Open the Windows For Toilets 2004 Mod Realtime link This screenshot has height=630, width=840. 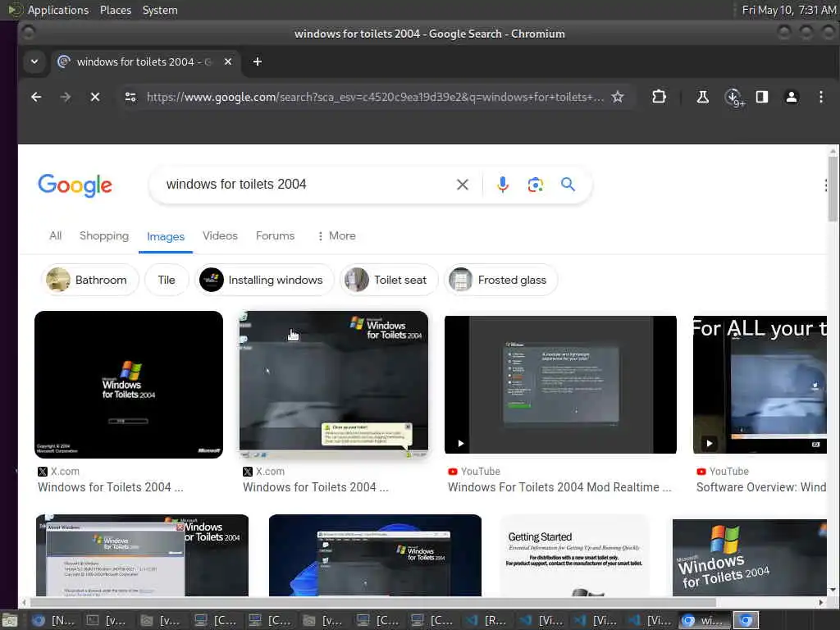(x=559, y=487)
